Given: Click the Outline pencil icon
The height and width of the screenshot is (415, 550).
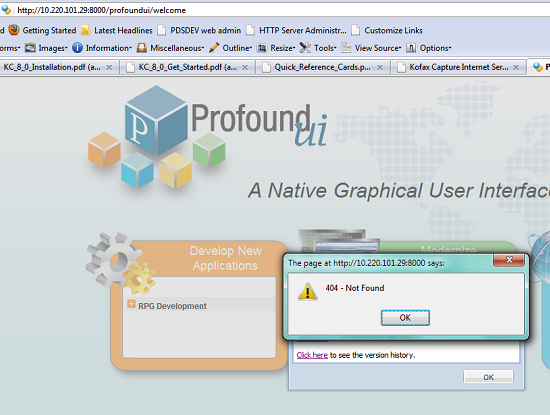Looking at the screenshot, I should tap(214, 48).
